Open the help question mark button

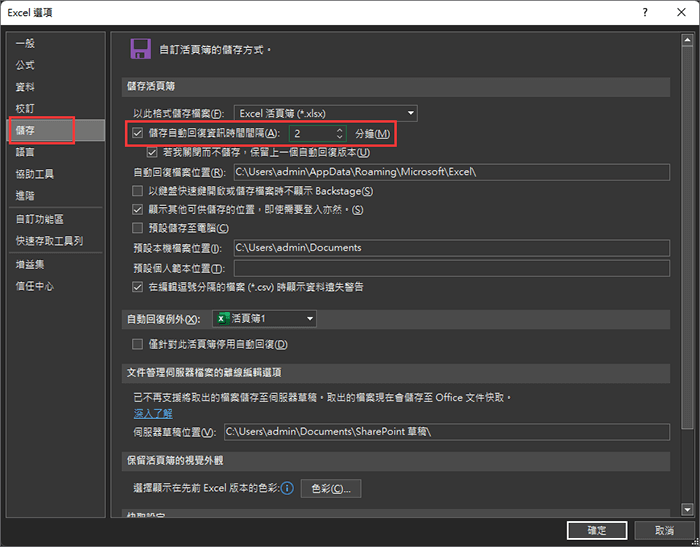point(645,12)
